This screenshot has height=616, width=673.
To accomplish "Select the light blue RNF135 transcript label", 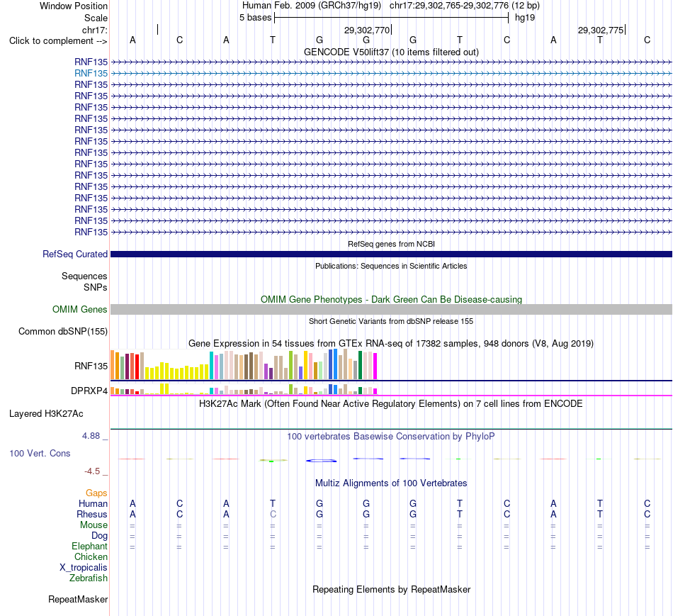I will point(91,74).
